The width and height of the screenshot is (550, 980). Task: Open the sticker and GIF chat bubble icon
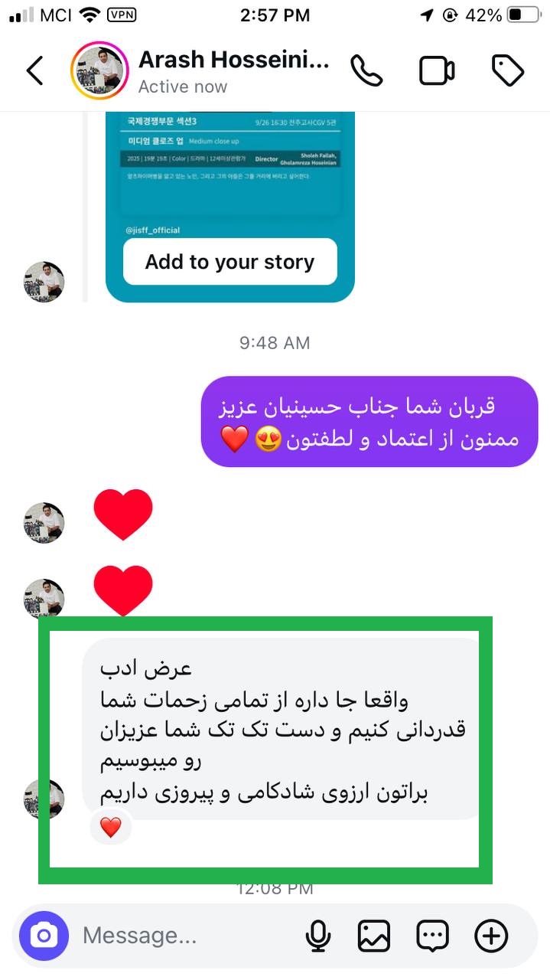(432, 936)
